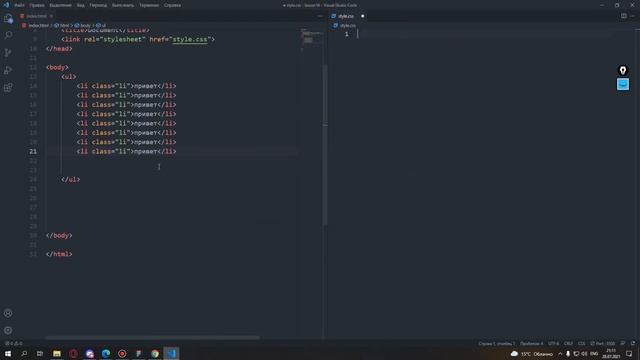Click the red record app taskbar icon

122,353
